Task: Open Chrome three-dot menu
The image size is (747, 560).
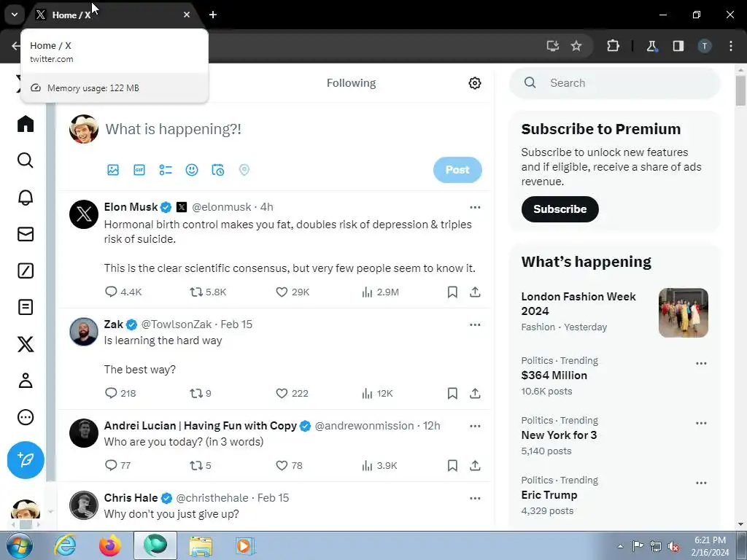Action: tap(731, 46)
